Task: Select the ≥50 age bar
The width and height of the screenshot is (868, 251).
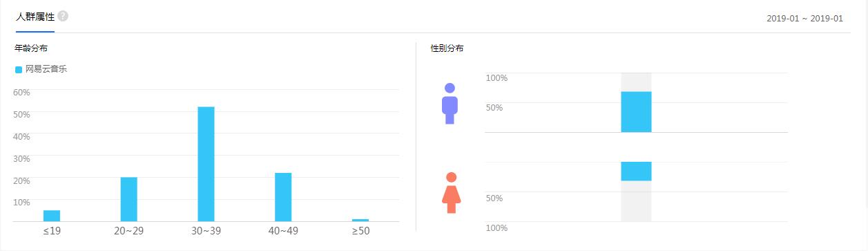Action: [360, 220]
